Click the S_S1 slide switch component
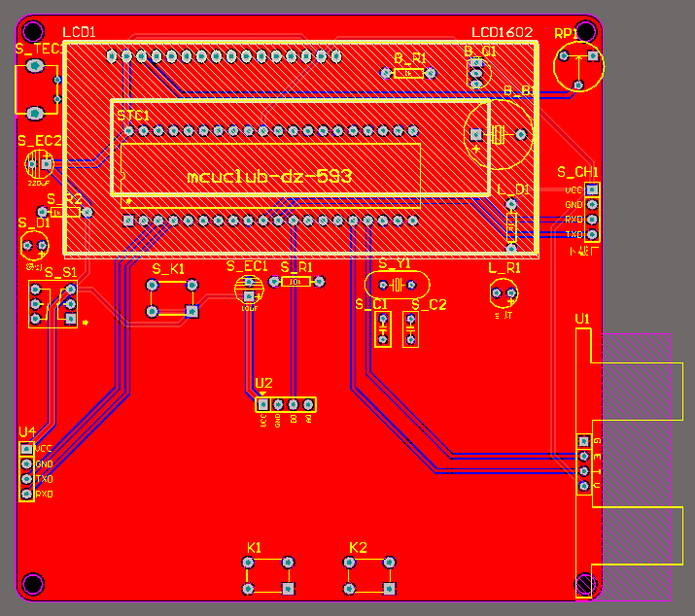The width and height of the screenshot is (695, 616). [52, 304]
